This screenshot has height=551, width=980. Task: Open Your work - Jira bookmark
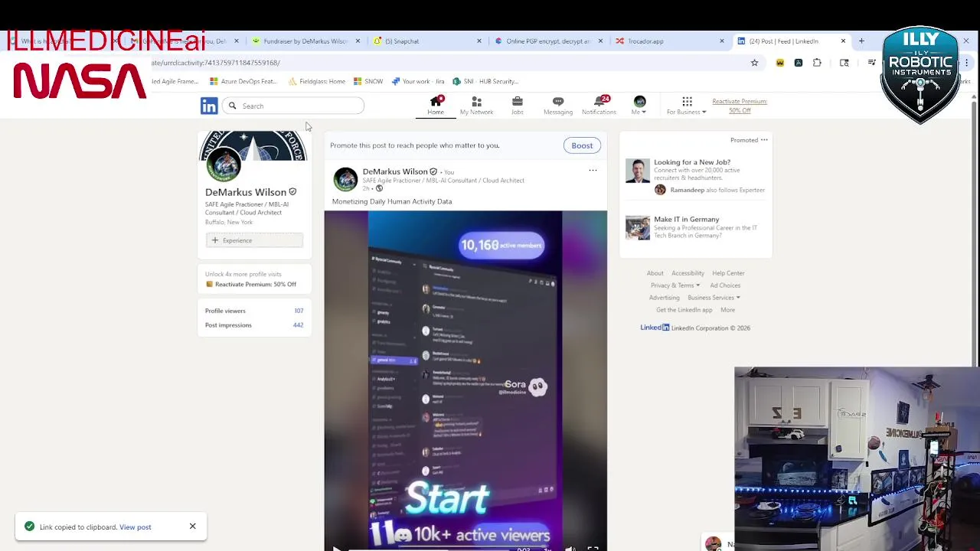pyautogui.click(x=418, y=81)
